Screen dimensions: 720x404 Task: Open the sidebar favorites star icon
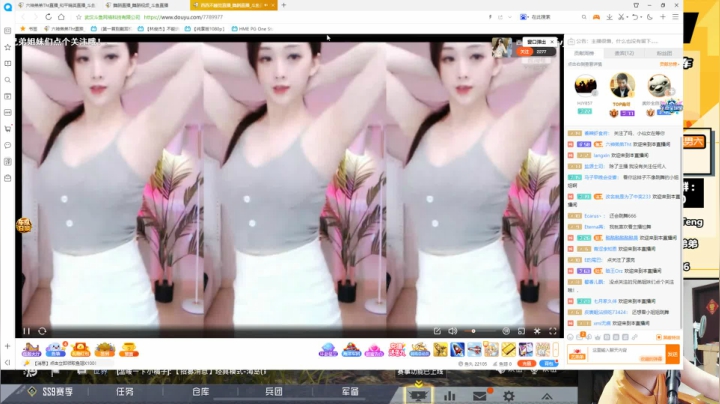[7, 47]
